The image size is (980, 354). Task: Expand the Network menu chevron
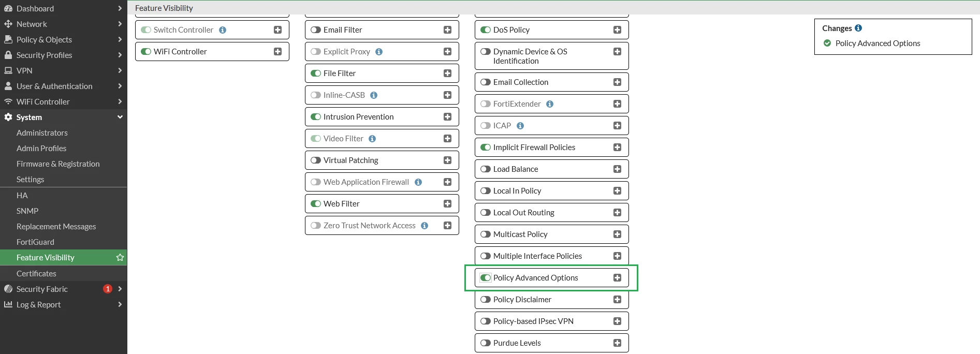tap(120, 24)
